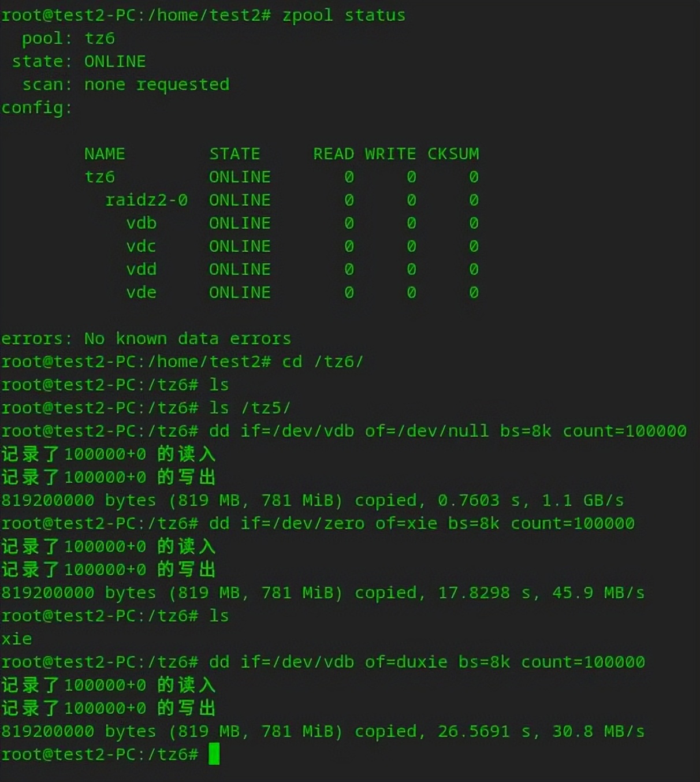700x782 pixels.
Task: Click the 'cd /tz6/' command
Action: [x=323, y=362]
